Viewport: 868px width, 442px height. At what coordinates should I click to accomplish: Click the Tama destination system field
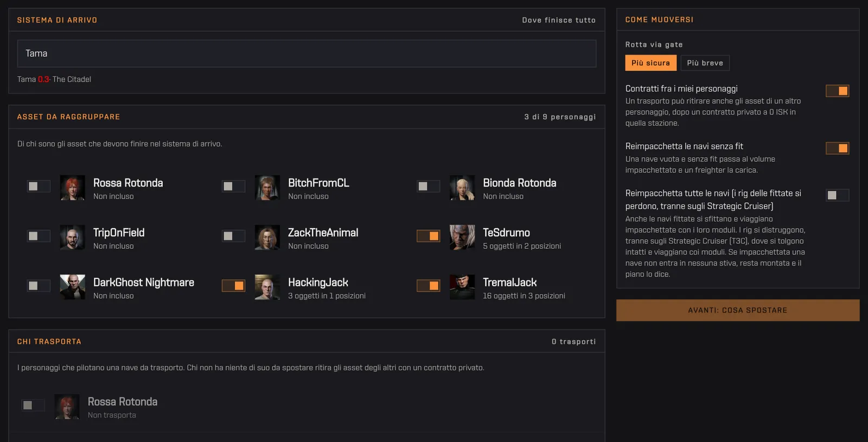click(x=307, y=54)
